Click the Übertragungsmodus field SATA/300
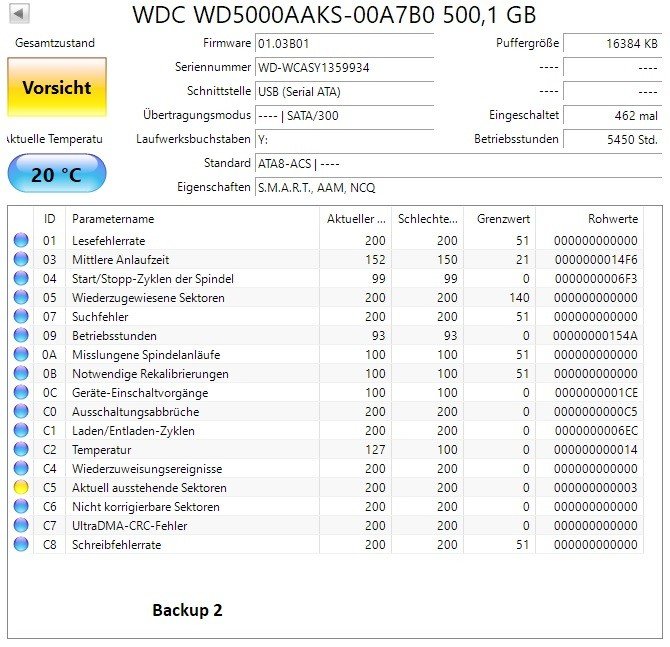Image resolution: width=670 pixels, height=647 pixels. (344, 115)
